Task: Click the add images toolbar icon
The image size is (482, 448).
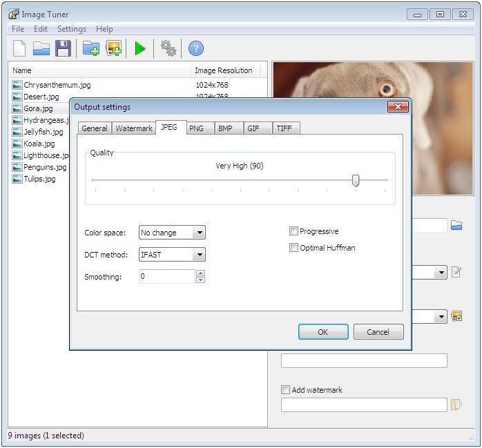Action: pyautogui.click(x=113, y=48)
